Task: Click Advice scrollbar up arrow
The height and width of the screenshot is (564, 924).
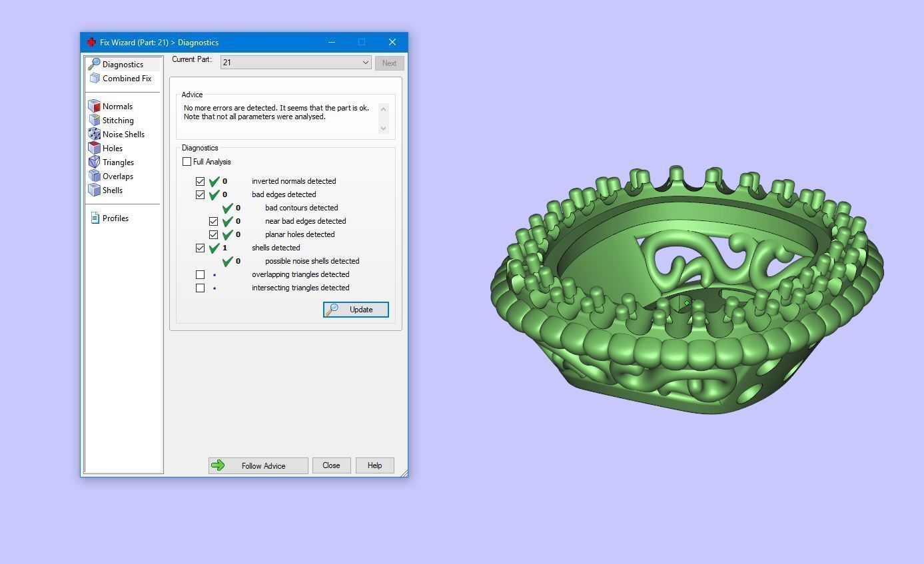Action: pos(383,109)
